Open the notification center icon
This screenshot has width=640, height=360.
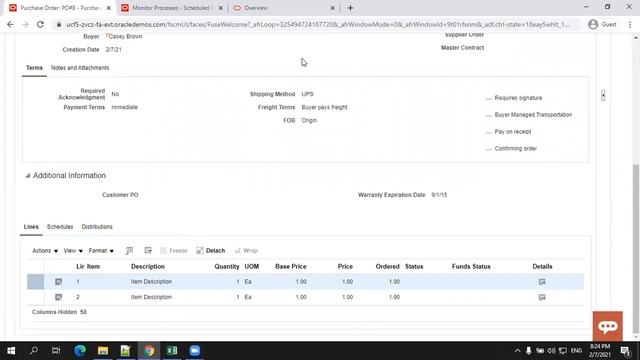coord(625,351)
